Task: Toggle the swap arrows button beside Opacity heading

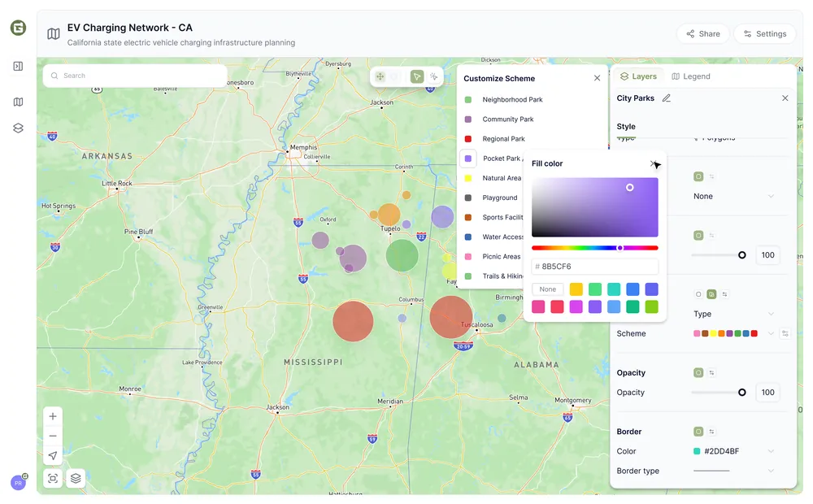Action: point(712,373)
